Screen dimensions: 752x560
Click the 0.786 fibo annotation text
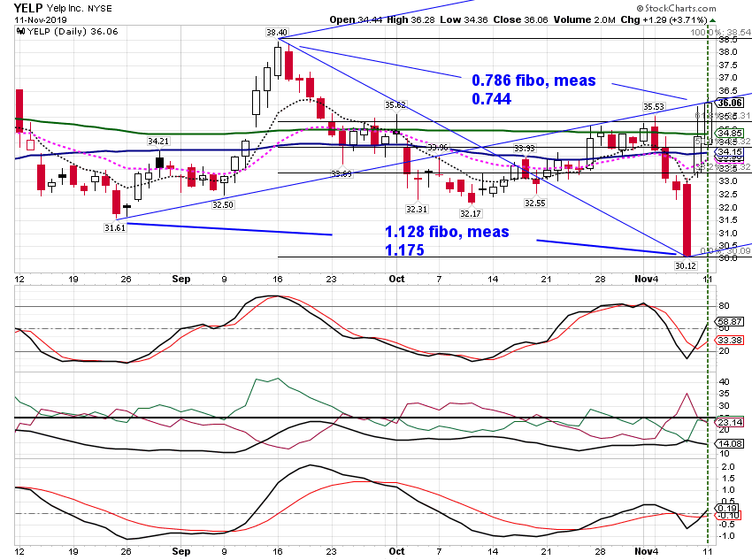533,89
